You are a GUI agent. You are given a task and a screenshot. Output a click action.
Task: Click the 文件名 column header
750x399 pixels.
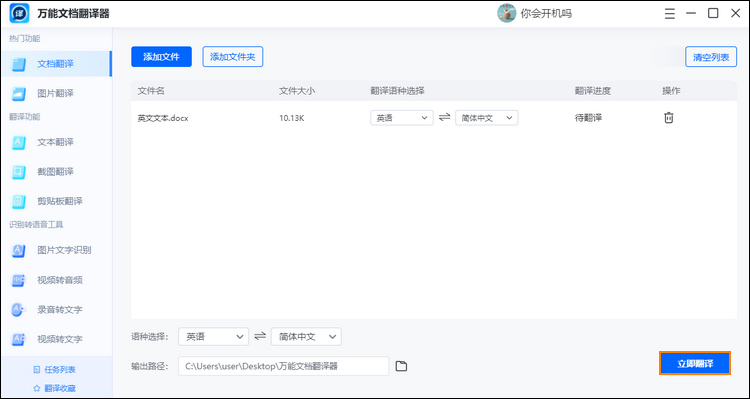pyautogui.click(x=151, y=91)
